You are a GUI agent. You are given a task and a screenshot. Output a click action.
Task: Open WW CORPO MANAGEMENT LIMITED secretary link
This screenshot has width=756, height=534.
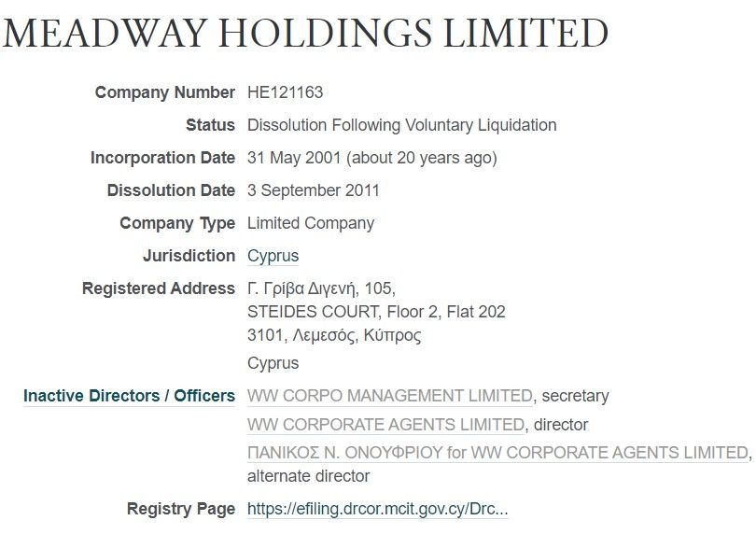tap(389, 396)
